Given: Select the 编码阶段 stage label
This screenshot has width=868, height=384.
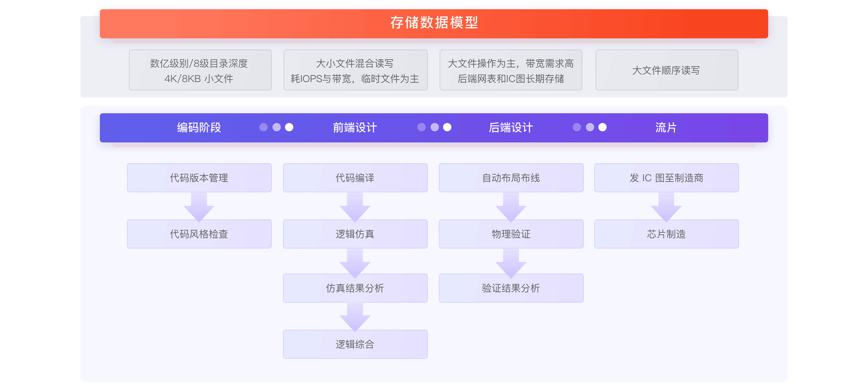Looking at the screenshot, I should point(199,127).
